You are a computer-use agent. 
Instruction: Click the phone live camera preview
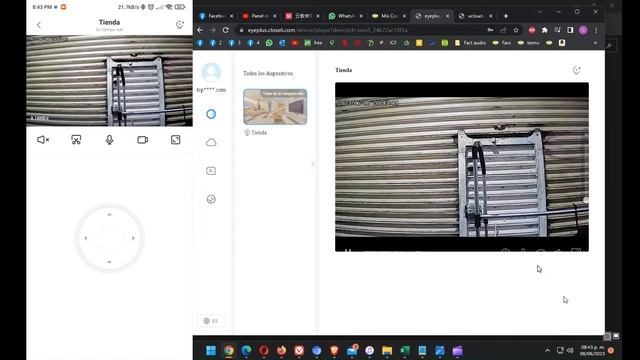[109, 81]
